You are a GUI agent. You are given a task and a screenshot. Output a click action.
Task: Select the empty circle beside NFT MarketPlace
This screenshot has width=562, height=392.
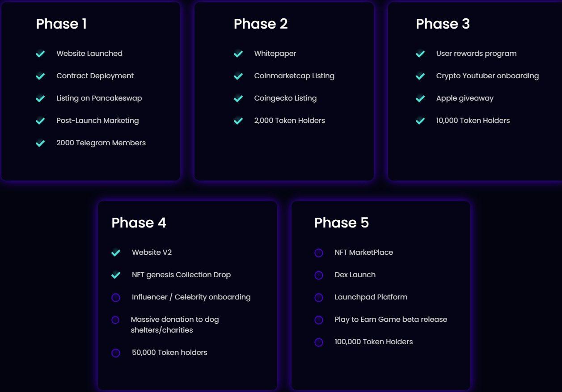(319, 253)
